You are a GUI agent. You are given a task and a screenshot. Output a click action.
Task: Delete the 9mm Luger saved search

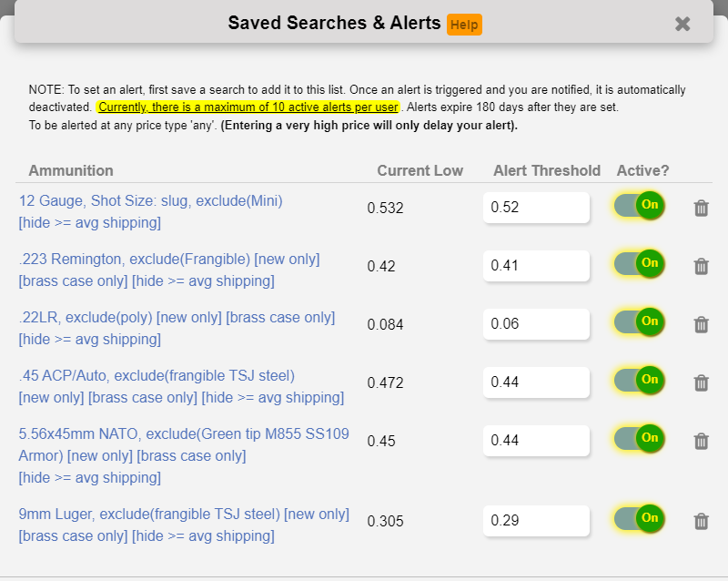(701, 521)
